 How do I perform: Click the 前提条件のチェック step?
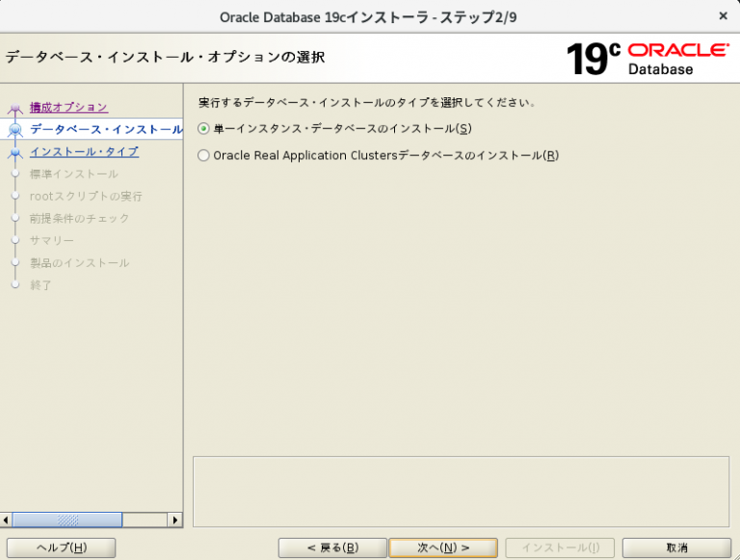coord(80,219)
